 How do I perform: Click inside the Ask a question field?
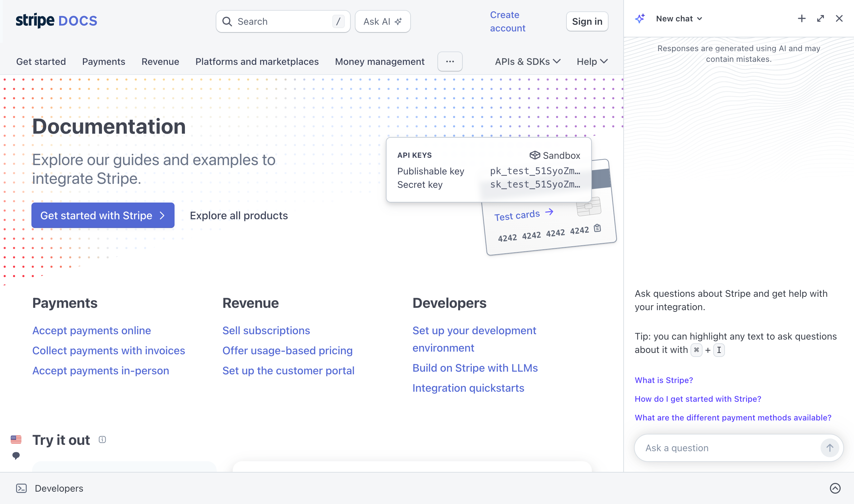pyautogui.click(x=713, y=448)
